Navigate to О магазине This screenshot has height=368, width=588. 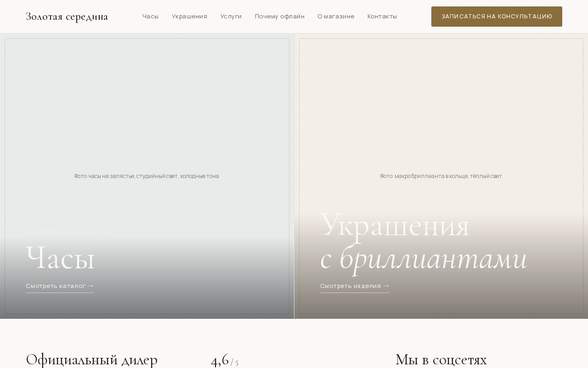click(336, 17)
